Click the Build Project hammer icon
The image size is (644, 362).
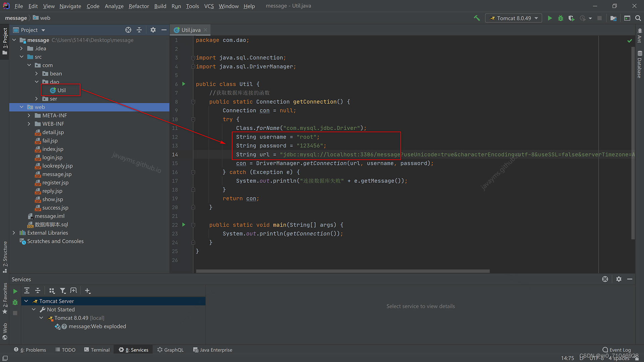(x=477, y=18)
